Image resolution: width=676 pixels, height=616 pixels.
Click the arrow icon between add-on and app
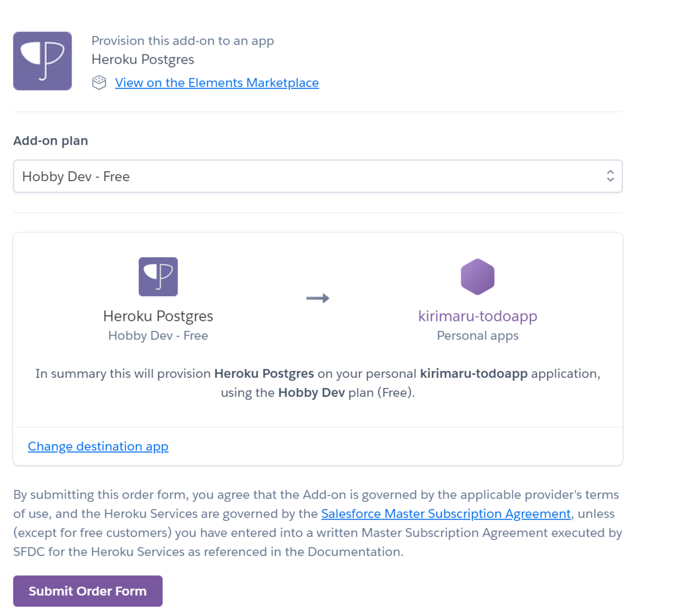[x=318, y=298]
